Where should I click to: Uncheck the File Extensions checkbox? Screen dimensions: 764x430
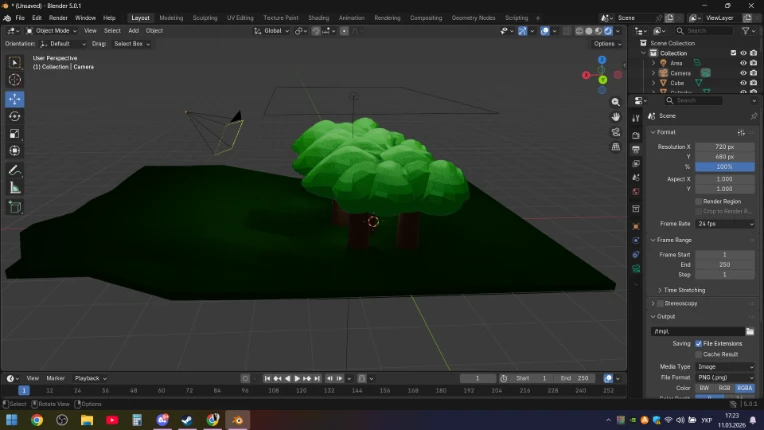(698, 344)
